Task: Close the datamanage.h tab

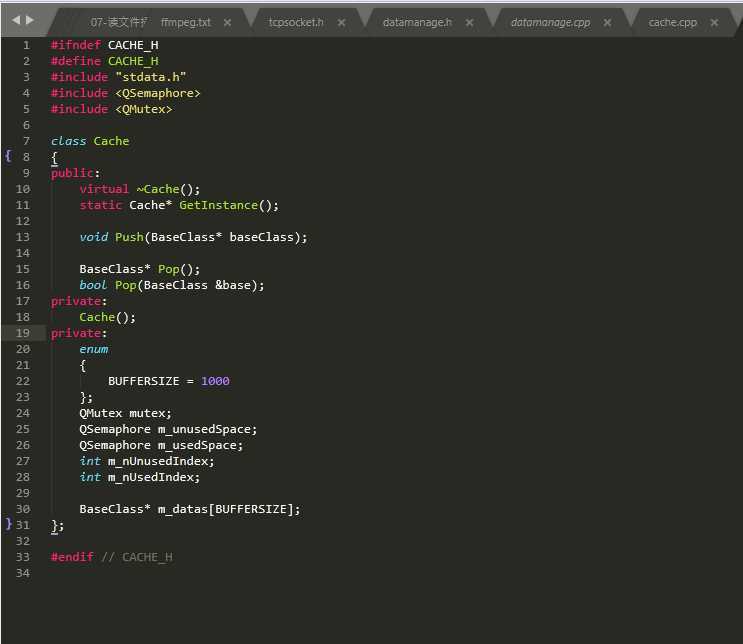Action: point(469,22)
